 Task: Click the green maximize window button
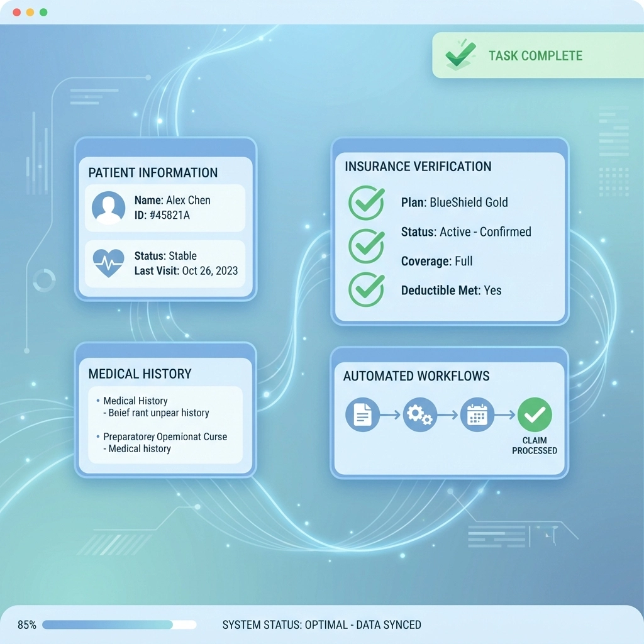[x=43, y=13]
